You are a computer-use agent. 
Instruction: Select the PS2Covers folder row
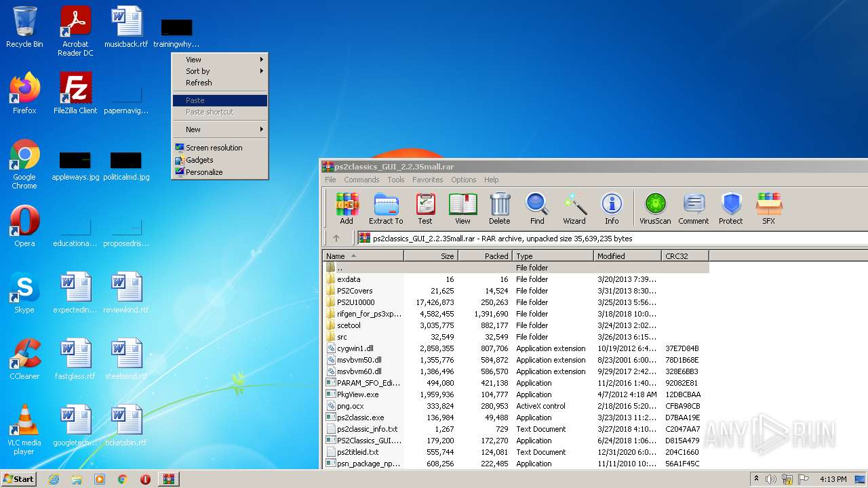[x=517, y=291]
